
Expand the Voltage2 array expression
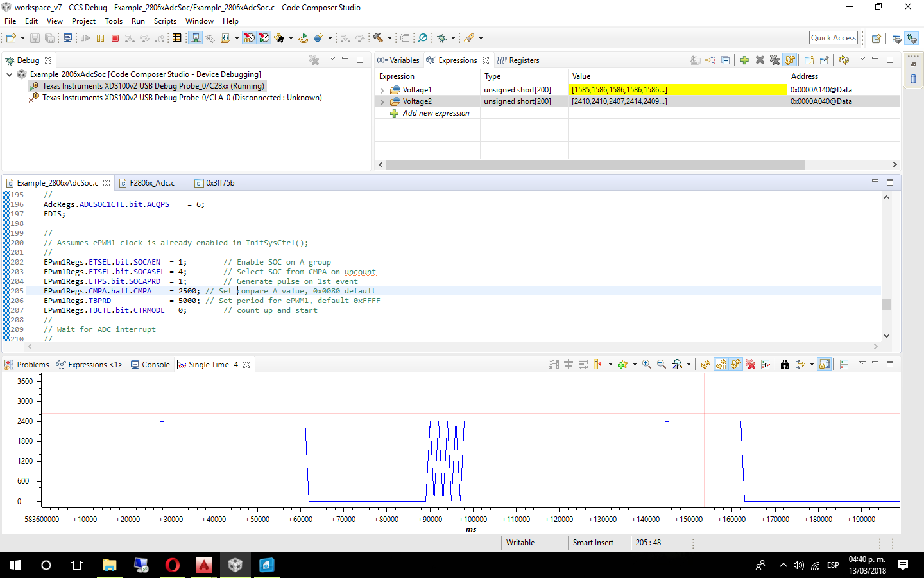[x=382, y=102]
